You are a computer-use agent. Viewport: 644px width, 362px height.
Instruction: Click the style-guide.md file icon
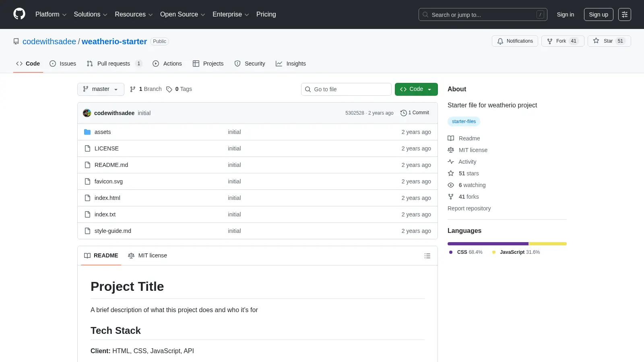click(87, 231)
